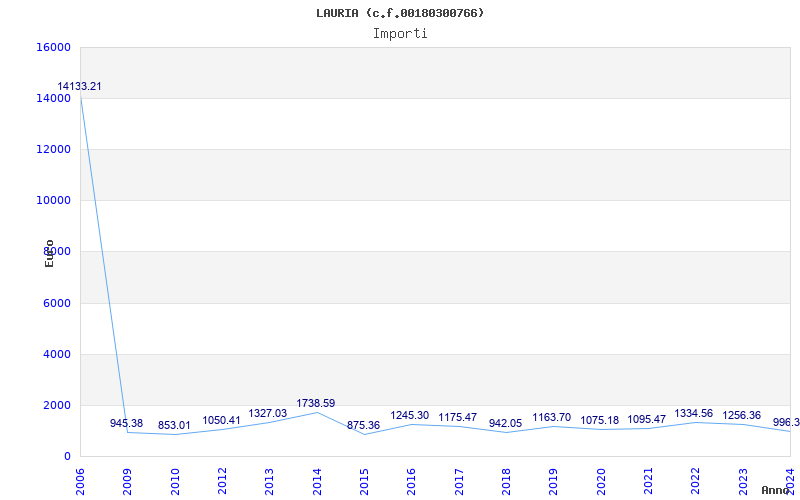Viewport: 800px width, 500px height.
Task: Click the 2013 year axis label
Action: tap(269, 481)
